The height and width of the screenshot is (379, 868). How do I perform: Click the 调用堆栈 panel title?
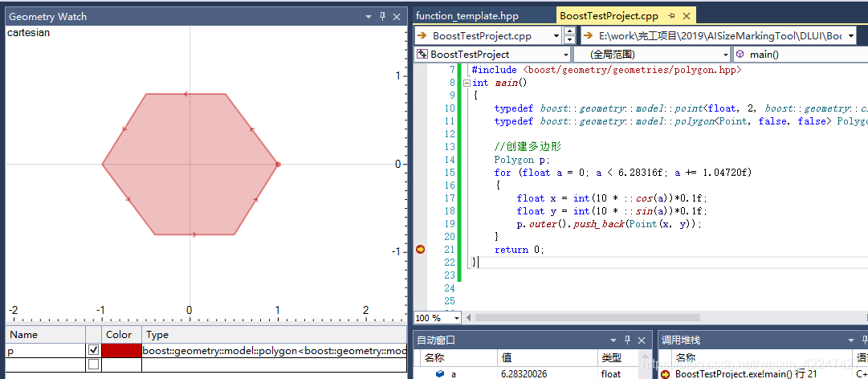[x=681, y=340]
